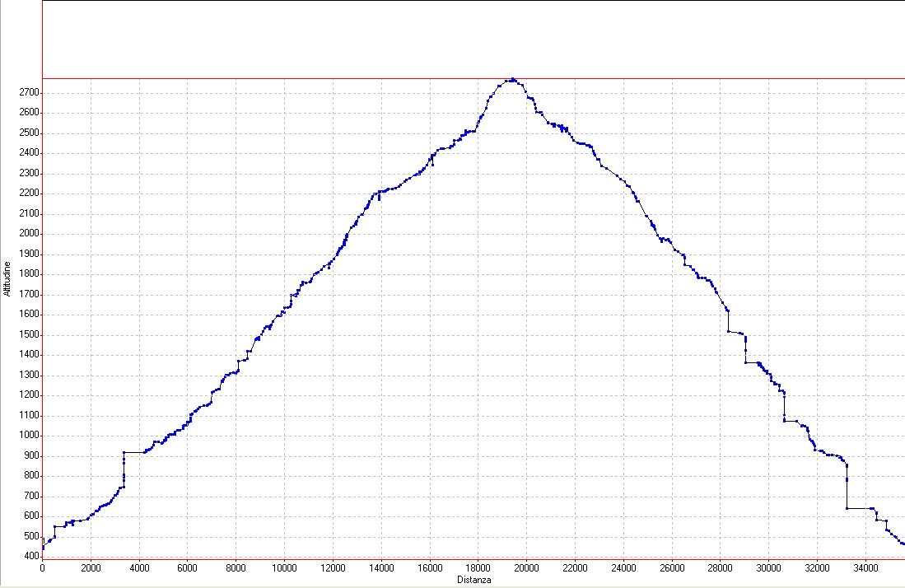Click the 10000 distance axis label
The width and height of the screenshot is (905, 588).
click(x=284, y=567)
